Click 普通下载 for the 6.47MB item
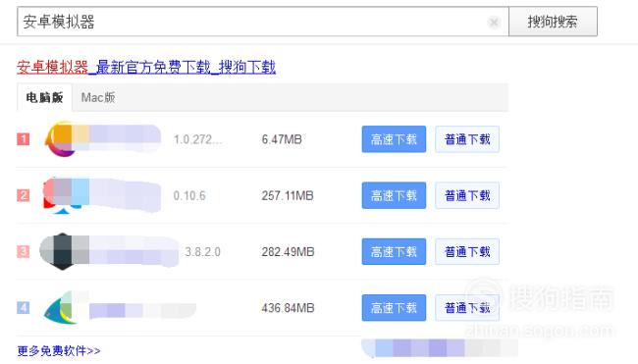Image resolution: width=638 pixels, height=364 pixels. (x=467, y=139)
